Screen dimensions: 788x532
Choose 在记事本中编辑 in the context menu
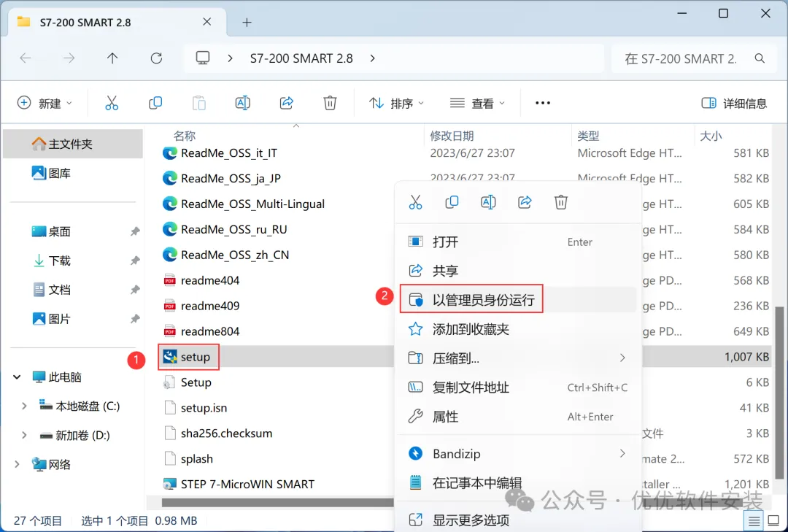point(518,482)
